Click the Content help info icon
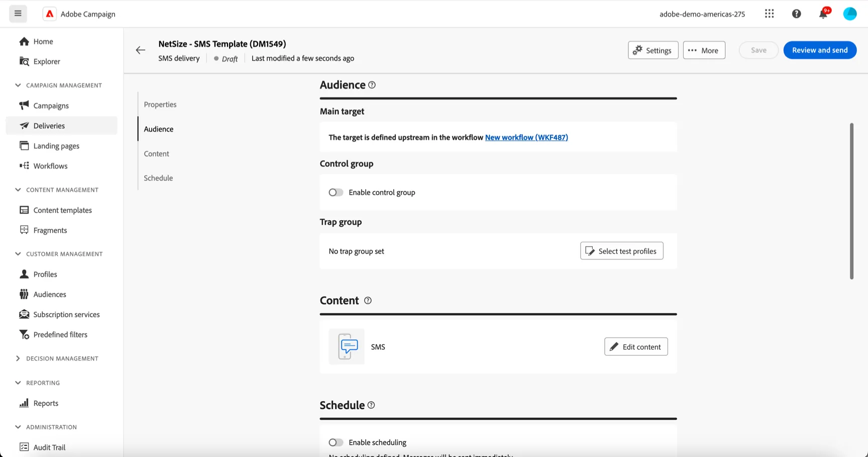The image size is (868, 457). [x=368, y=301]
